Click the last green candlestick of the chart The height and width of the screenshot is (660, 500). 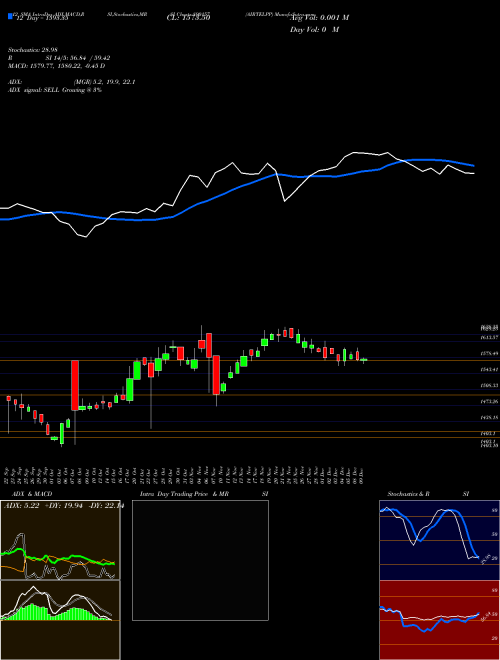coord(364,360)
